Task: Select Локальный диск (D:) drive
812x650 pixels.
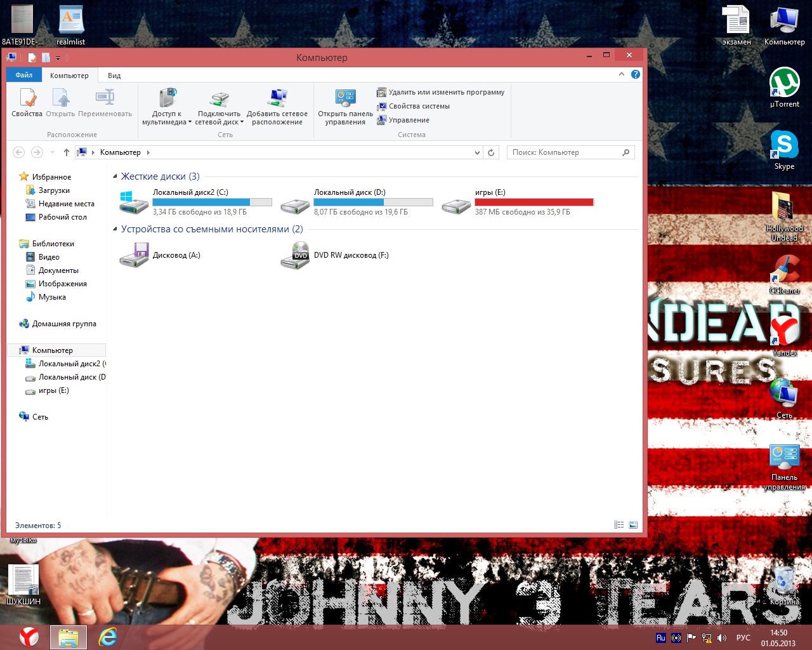Action: (357, 202)
